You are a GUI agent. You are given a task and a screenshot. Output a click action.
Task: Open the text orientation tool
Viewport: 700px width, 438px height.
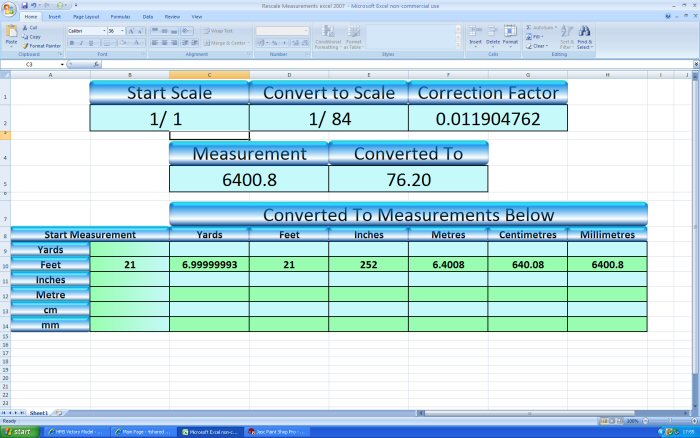pos(187,31)
